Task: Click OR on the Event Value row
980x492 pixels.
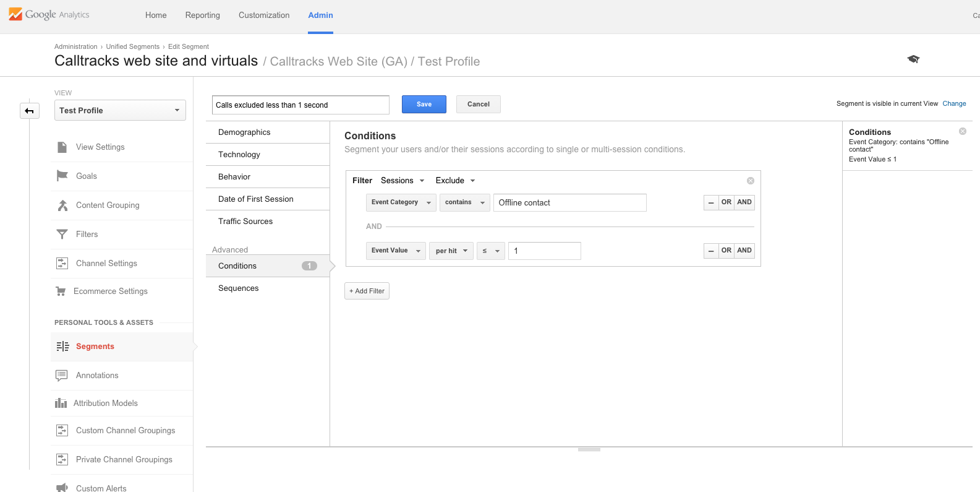Action: point(726,251)
